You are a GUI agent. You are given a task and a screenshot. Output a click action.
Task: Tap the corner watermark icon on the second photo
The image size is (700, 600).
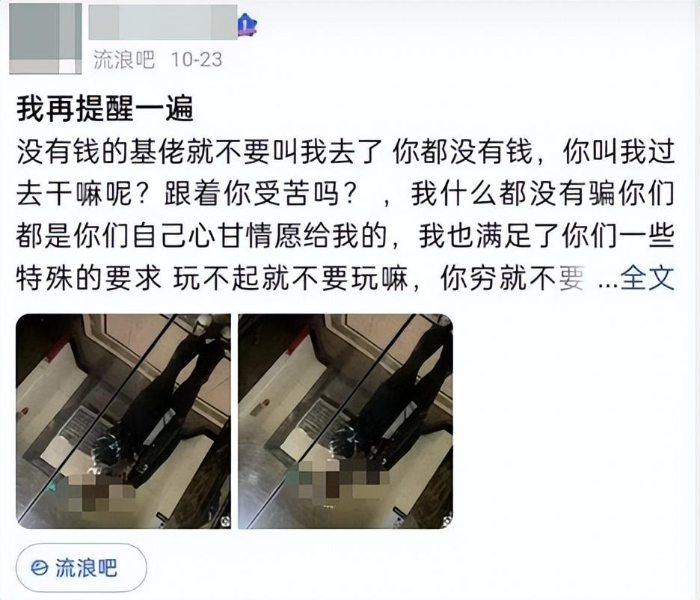(x=447, y=521)
